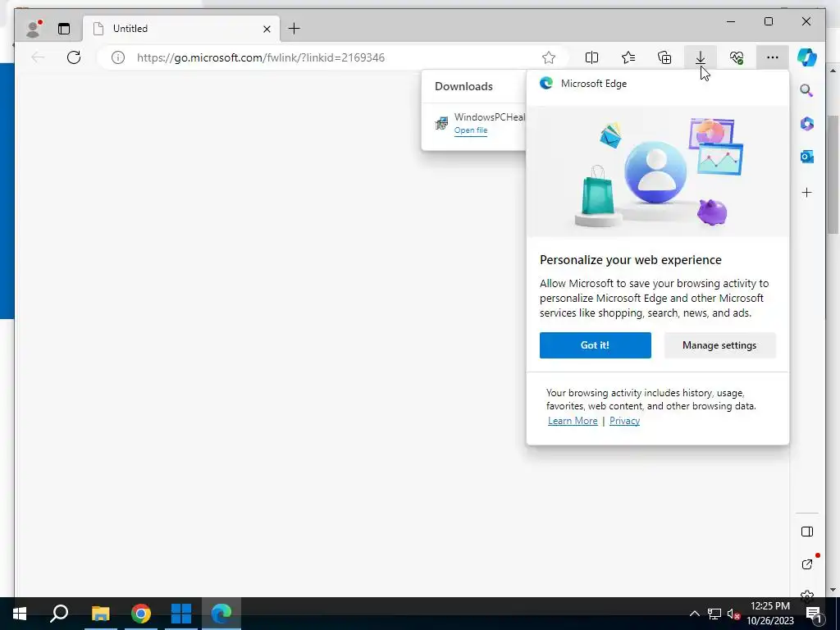Click the Personalize your web experience heading
840x630 pixels.
[631, 260]
